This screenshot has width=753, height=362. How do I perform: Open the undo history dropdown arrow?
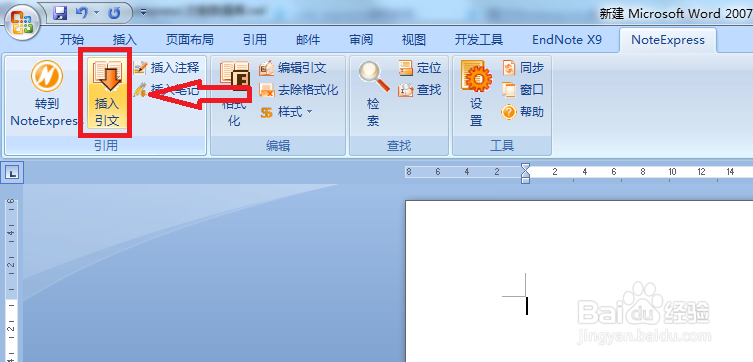point(97,13)
